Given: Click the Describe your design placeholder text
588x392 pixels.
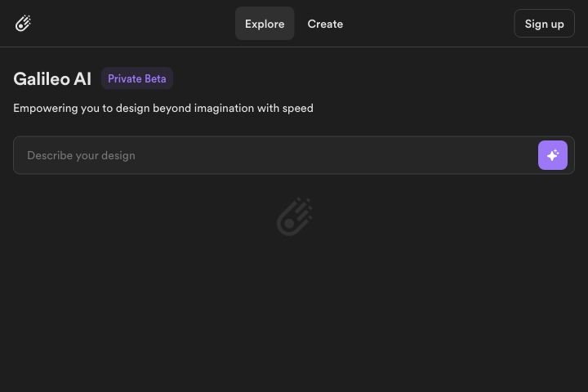Looking at the screenshot, I should (81, 155).
